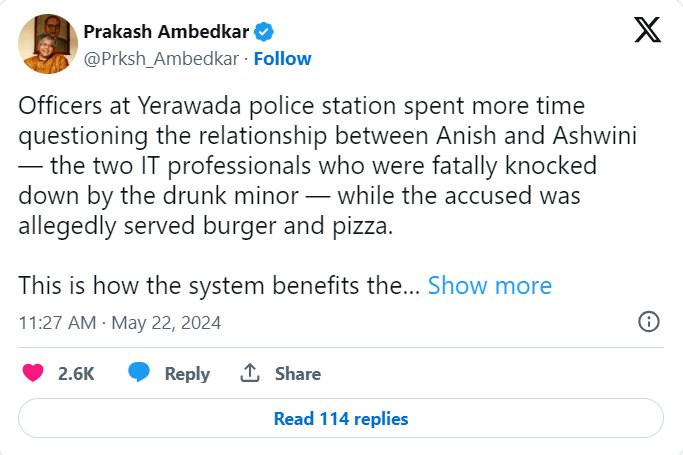This screenshot has width=683, height=455.
Task: Click the May 22, 2024 date
Action: pos(166,323)
